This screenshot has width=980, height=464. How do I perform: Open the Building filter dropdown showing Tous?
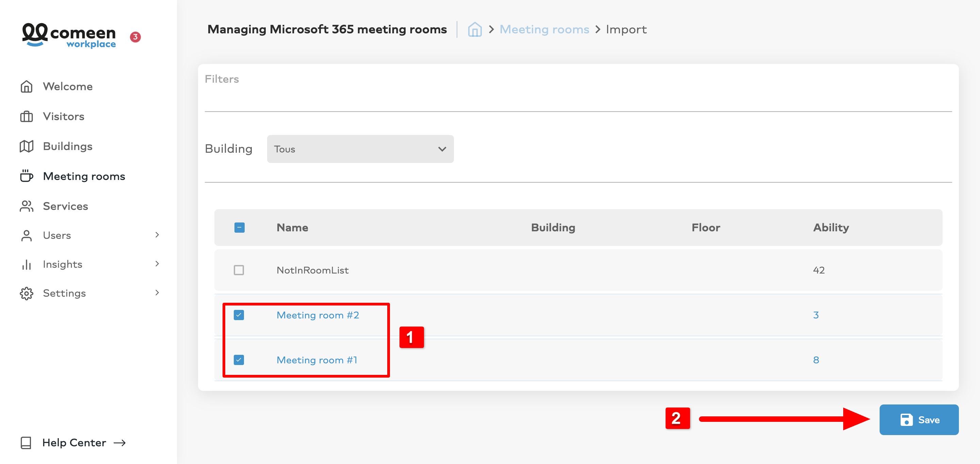click(360, 149)
